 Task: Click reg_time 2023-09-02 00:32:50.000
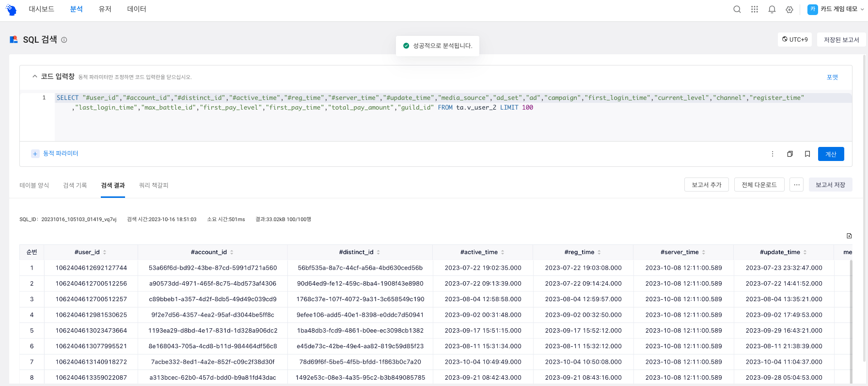coord(583,315)
